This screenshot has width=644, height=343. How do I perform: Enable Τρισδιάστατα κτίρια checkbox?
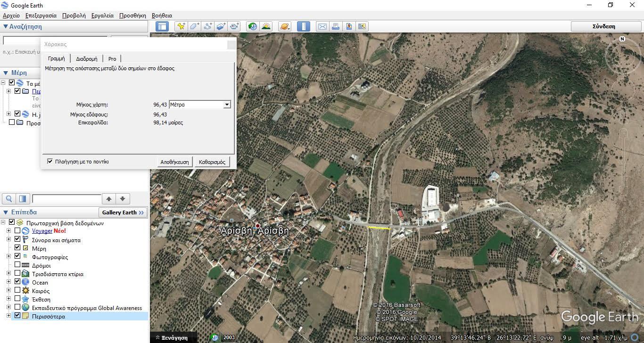tap(17, 274)
